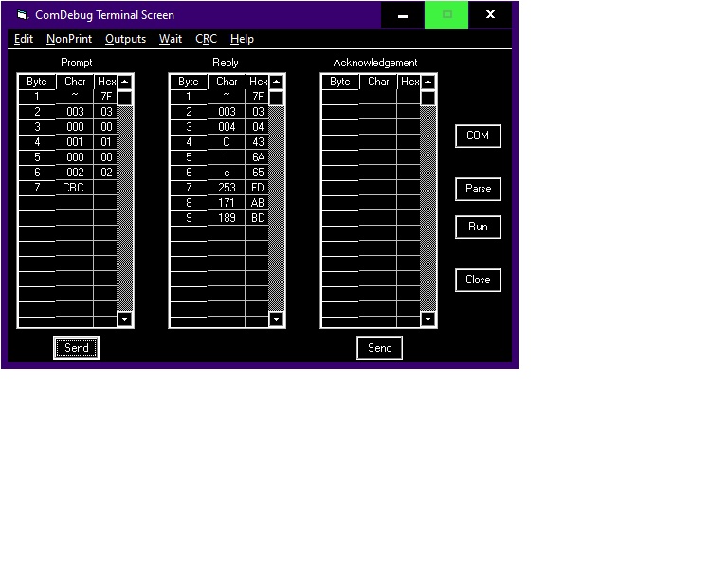Screen dimensions: 728x582
Task: Click the COM button
Action: [x=478, y=136]
